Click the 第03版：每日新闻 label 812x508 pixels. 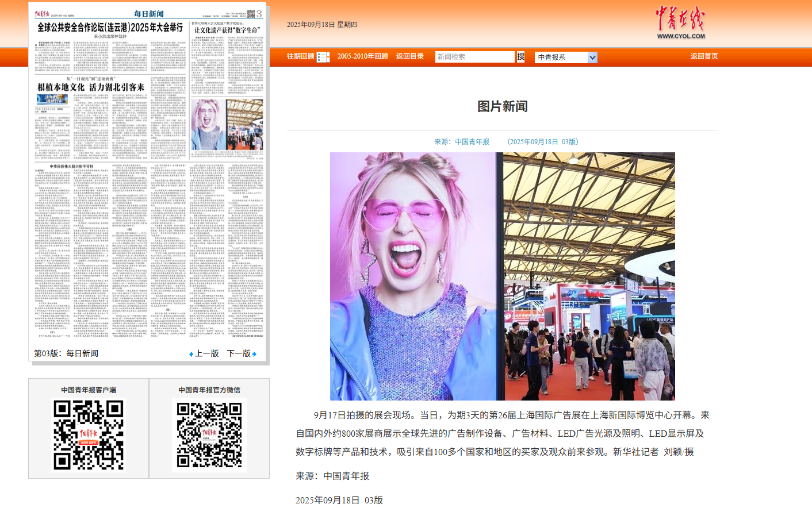66,353
